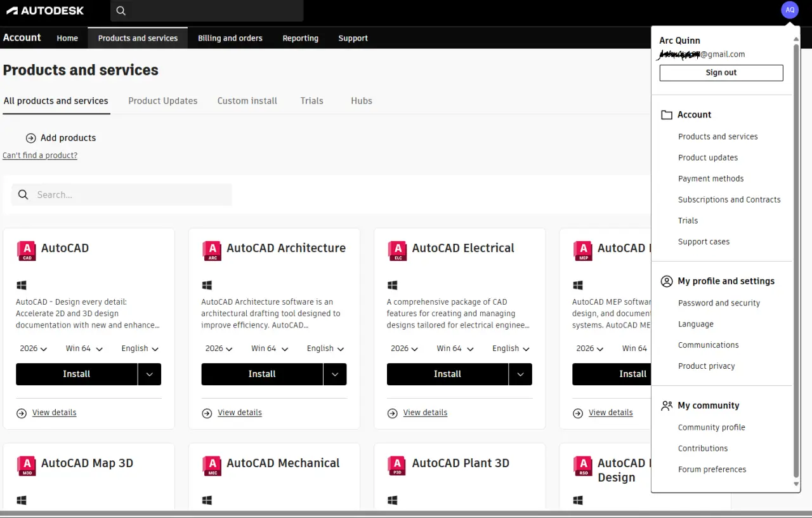Click the AutoCAD Raster Design product icon
The height and width of the screenshot is (518, 812).
(583, 466)
